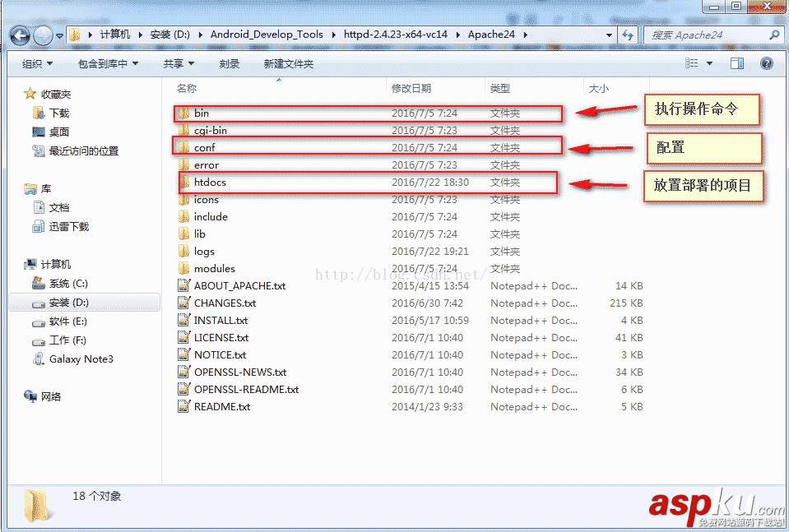Screen dimensions: 789x532
Task: Click the search magnifier icon
Action: (775, 35)
